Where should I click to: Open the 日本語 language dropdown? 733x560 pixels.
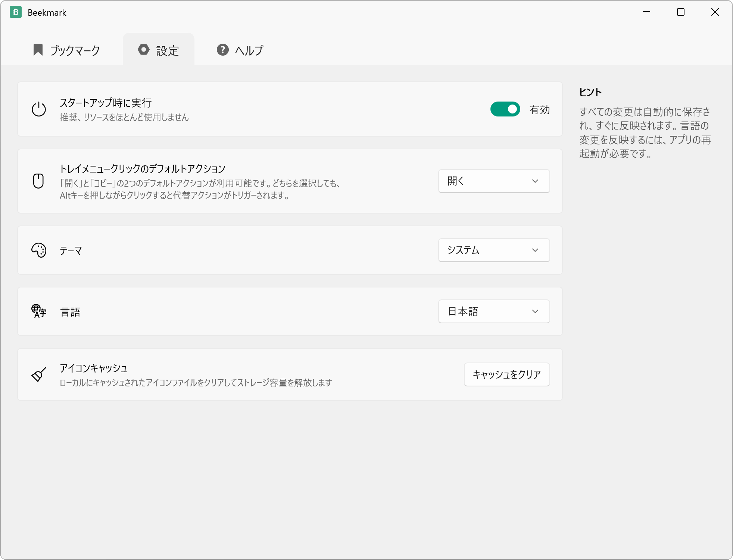pos(494,311)
